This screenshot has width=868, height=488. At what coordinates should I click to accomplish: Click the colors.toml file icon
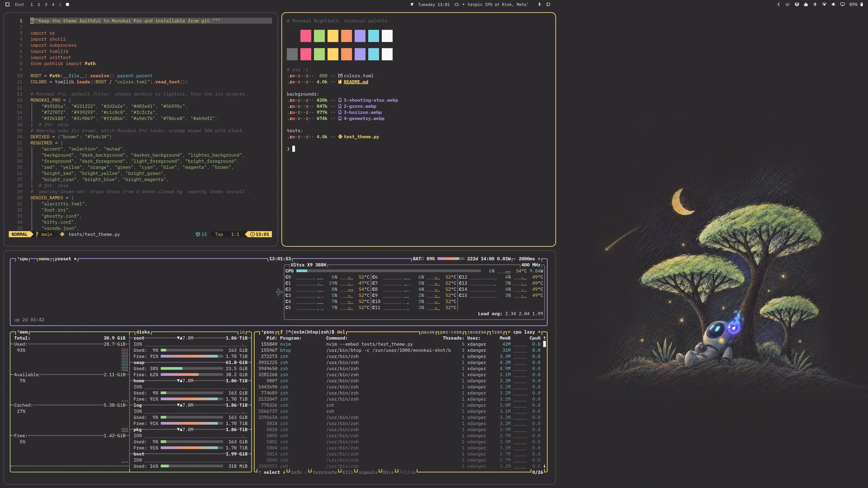point(340,76)
